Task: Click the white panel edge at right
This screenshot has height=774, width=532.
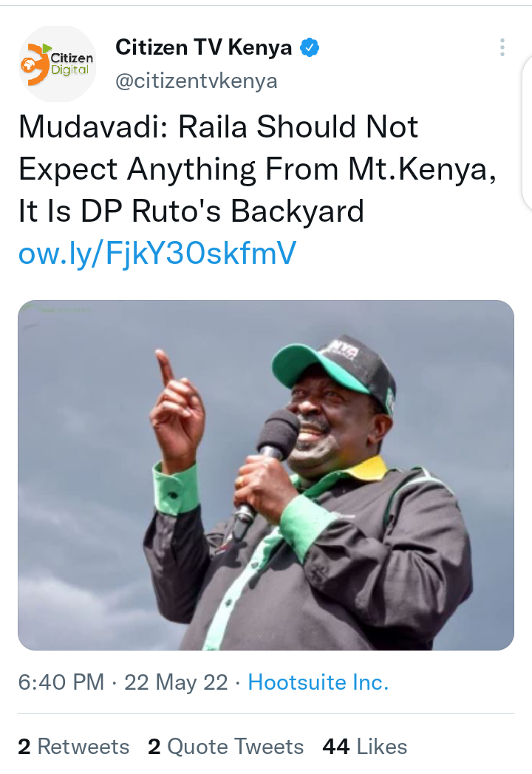Action: click(x=527, y=133)
